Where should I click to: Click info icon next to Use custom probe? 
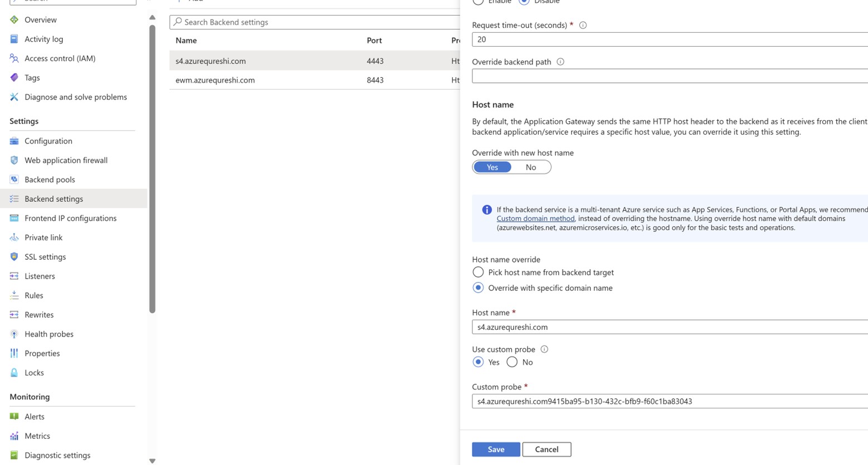point(544,349)
